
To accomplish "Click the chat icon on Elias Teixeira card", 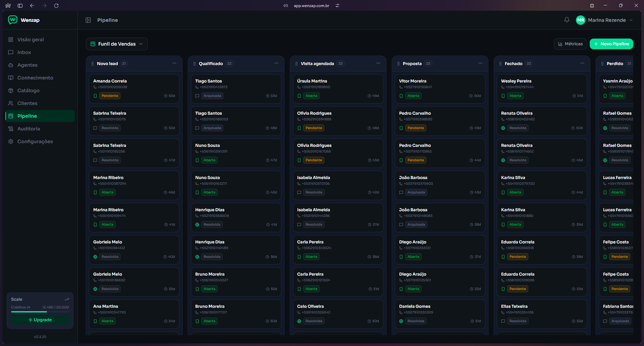I will 503,321.
